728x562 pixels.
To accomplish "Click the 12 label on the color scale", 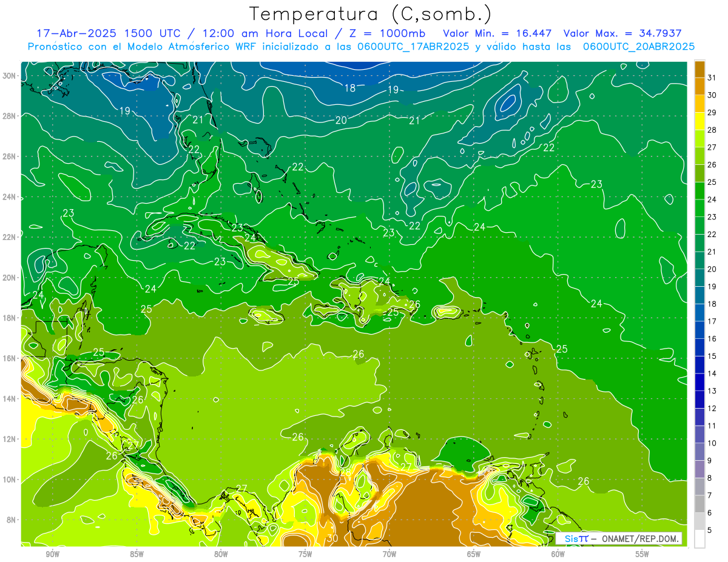I will pyautogui.click(x=713, y=409).
